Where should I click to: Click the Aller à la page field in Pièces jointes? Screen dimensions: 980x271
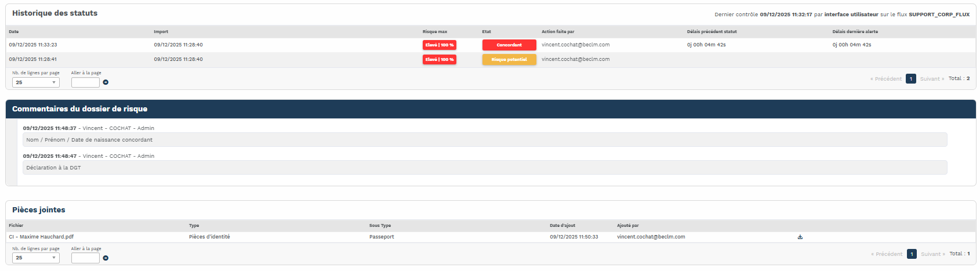(85, 258)
